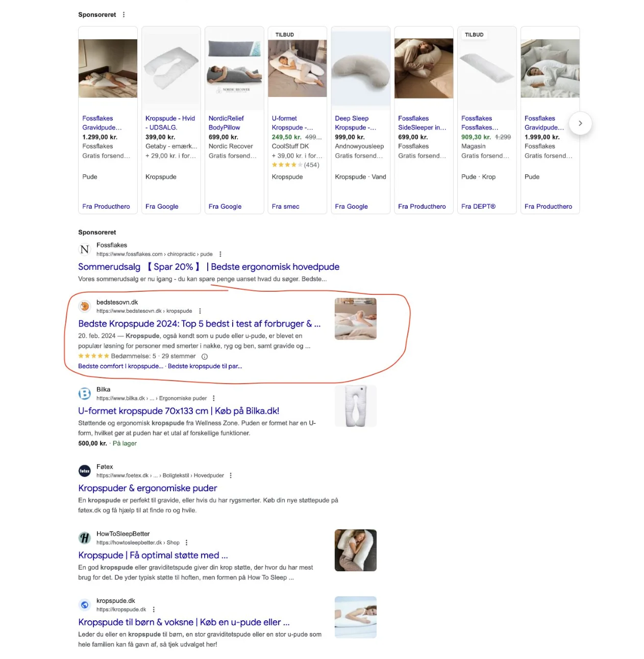Open the options dots next to the kropspude.dk URL

(x=154, y=610)
